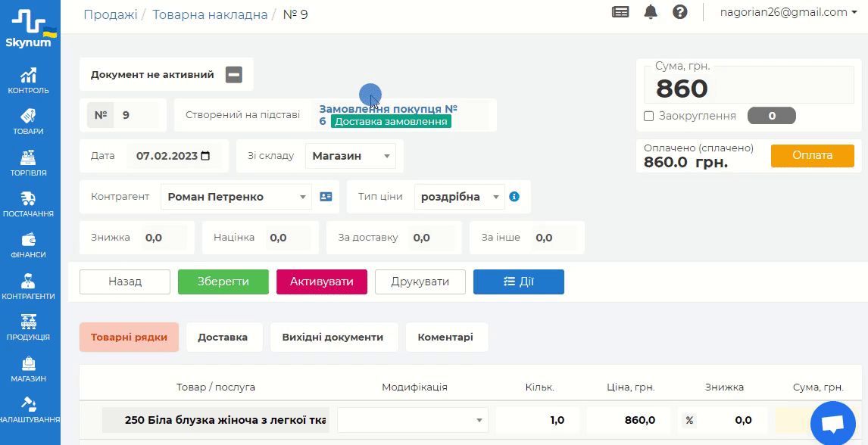This screenshot has height=445, width=868.
Task: Click the За доставку input field
Action: click(431, 238)
